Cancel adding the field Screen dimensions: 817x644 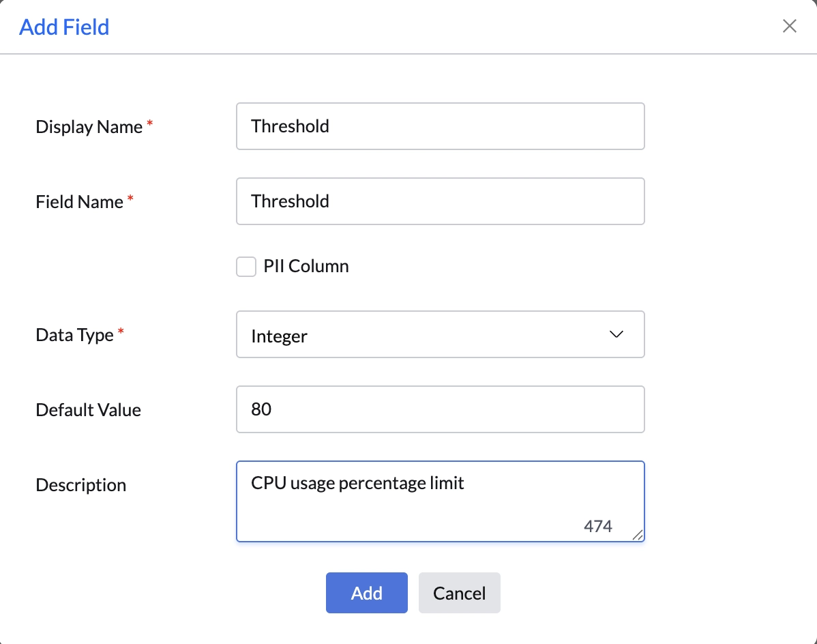click(x=459, y=593)
